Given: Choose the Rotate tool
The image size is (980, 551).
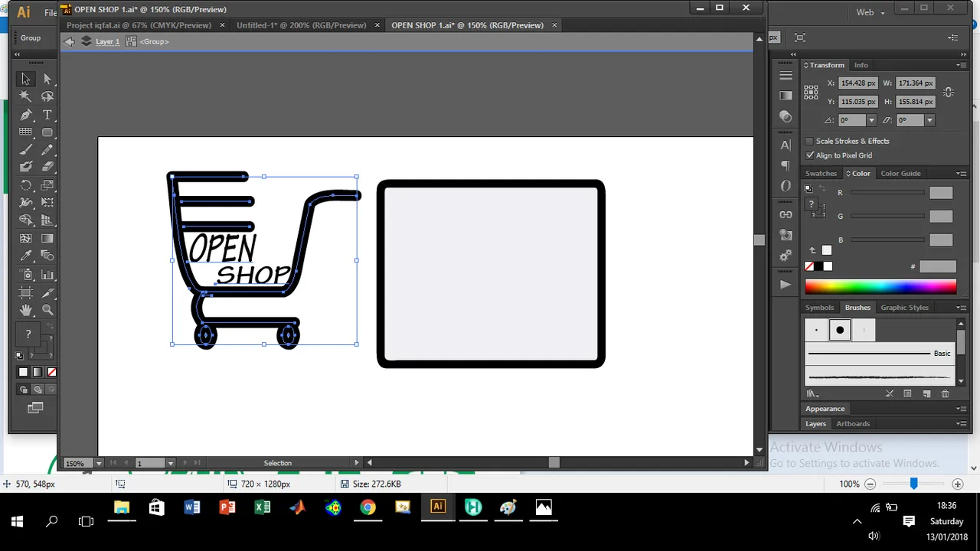Looking at the screenshot, I should pos(25,185).
